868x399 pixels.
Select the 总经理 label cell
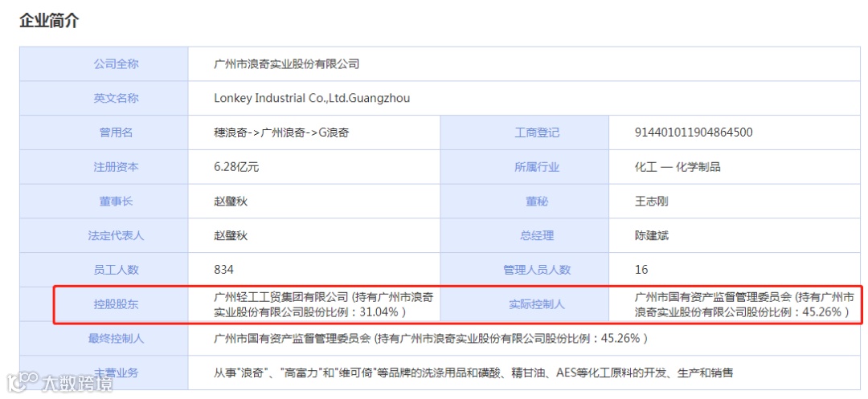pyautogui.click(x=525, y=235)
